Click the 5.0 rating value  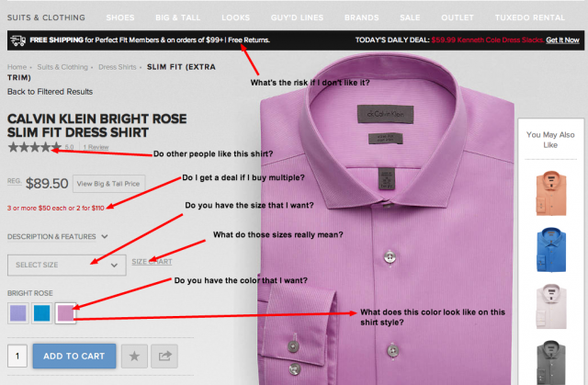(x=70, y=147)
